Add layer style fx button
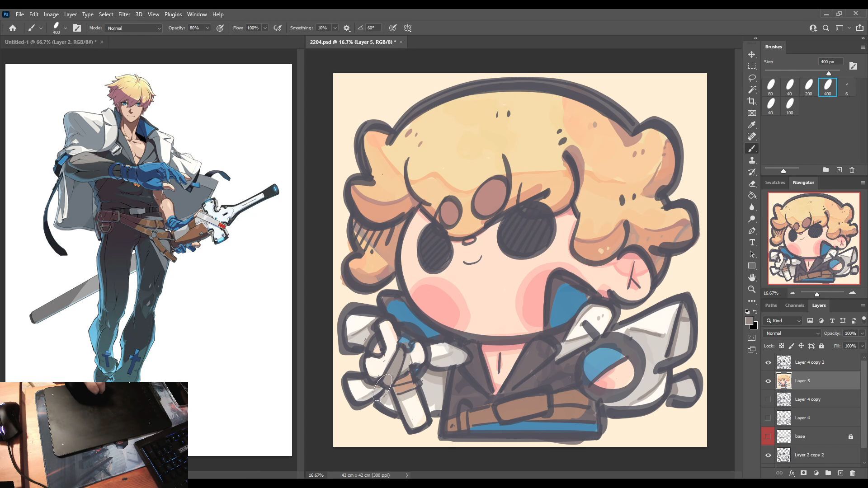Image resolution: width=868 pixels, height=488 pixels. pyautogui.click(x=792, y=473)
